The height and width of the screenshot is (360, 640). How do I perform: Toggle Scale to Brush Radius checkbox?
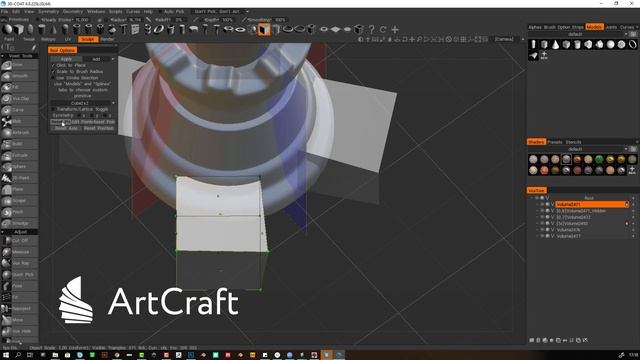coord(53,71)
